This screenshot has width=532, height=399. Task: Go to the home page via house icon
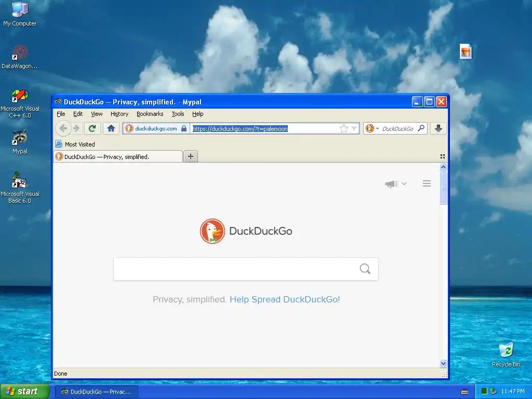click(x=111, y=129)
